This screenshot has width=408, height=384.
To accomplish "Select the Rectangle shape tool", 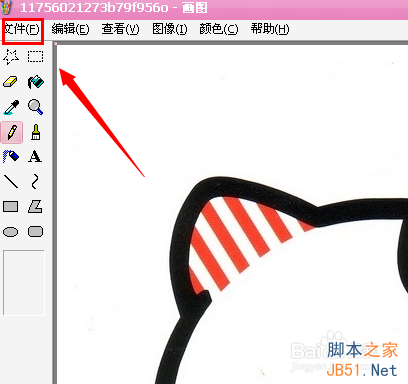I will (11, 207).
